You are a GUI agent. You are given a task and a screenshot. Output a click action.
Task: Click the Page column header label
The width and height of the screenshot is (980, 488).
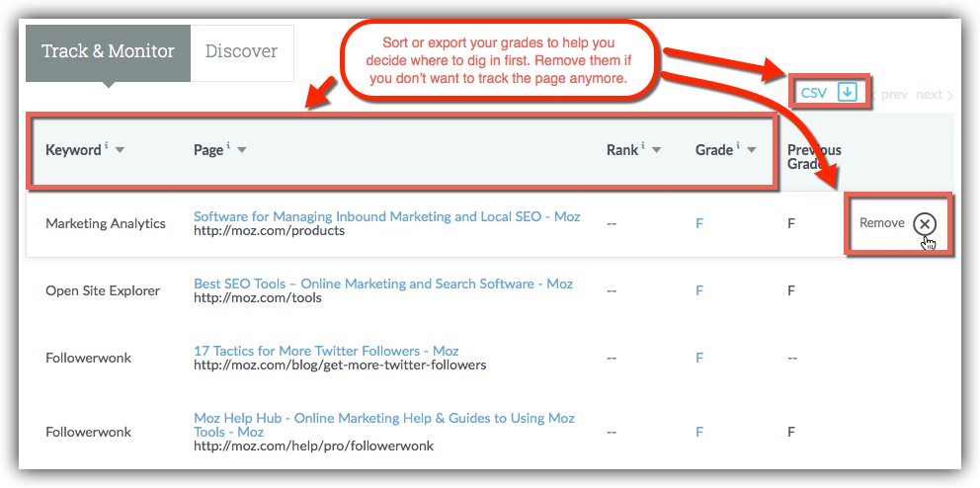tap(208, 150)
